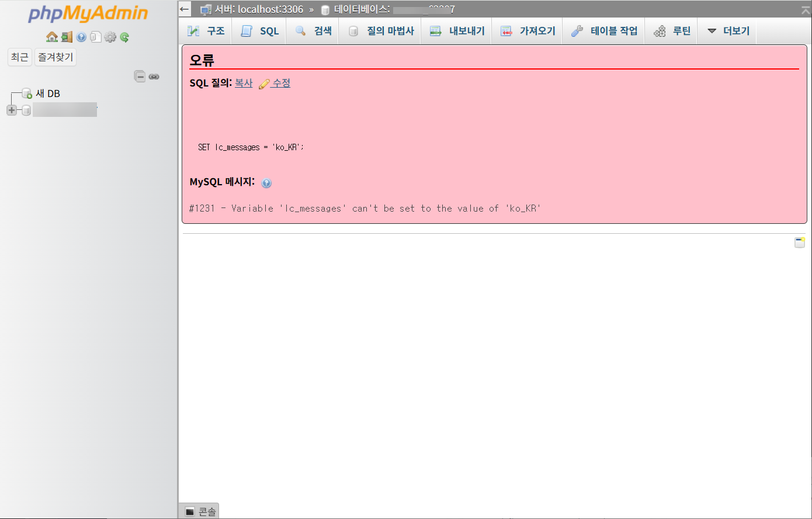Open phpMyAdmin documentation question-mark icon

pos(81,37)
